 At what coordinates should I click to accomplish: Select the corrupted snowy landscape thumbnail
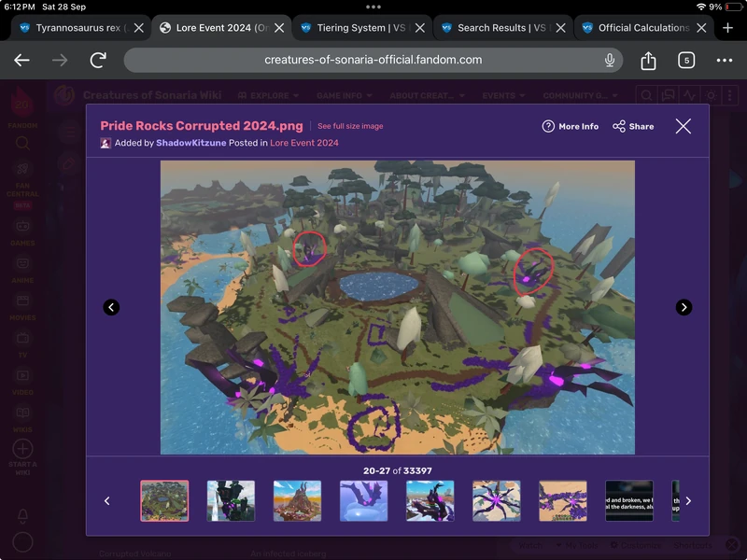tap(430, 501)
